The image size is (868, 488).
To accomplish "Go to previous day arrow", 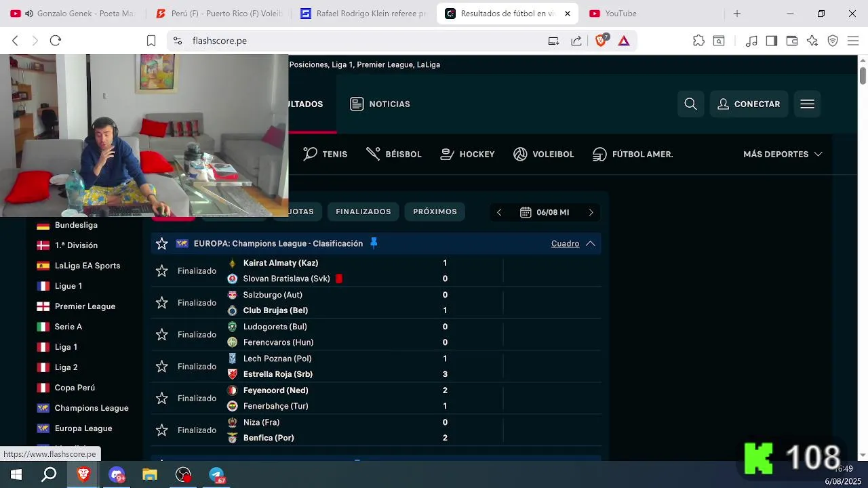I will [x=499, y=212].
